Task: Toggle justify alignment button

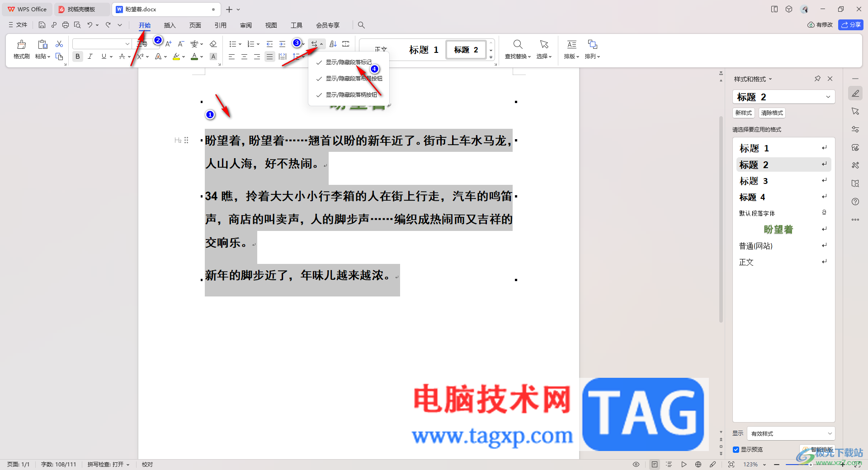Action: tap(270, 56)
